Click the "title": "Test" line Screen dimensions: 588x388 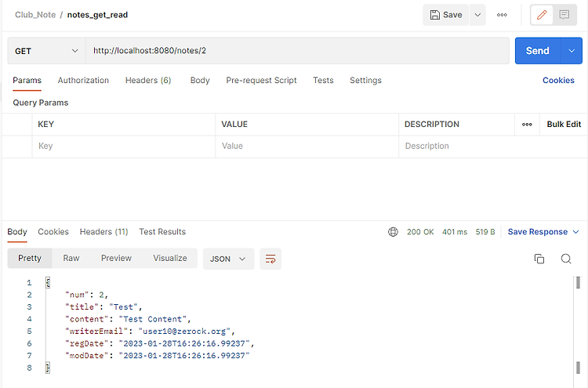tap(103, 307)
